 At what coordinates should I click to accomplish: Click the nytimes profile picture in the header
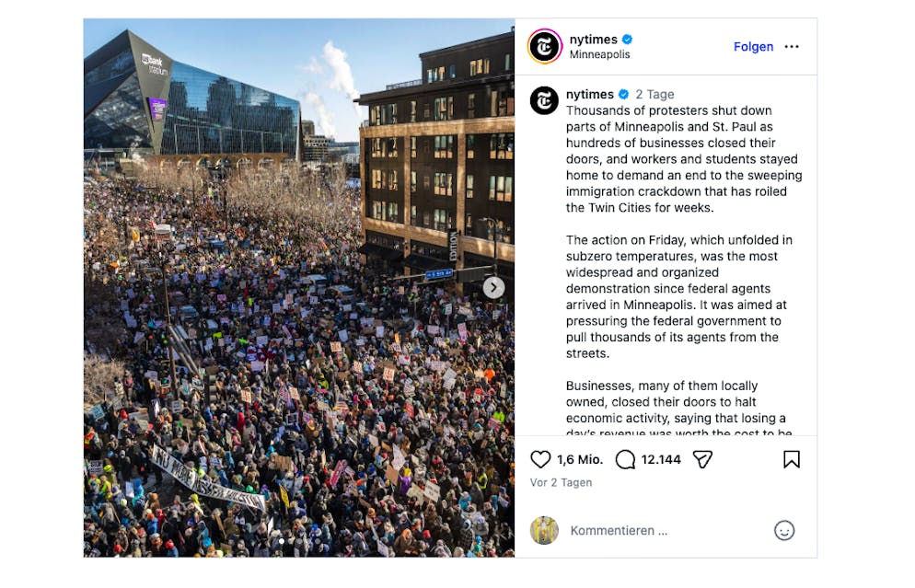[544, 46]
